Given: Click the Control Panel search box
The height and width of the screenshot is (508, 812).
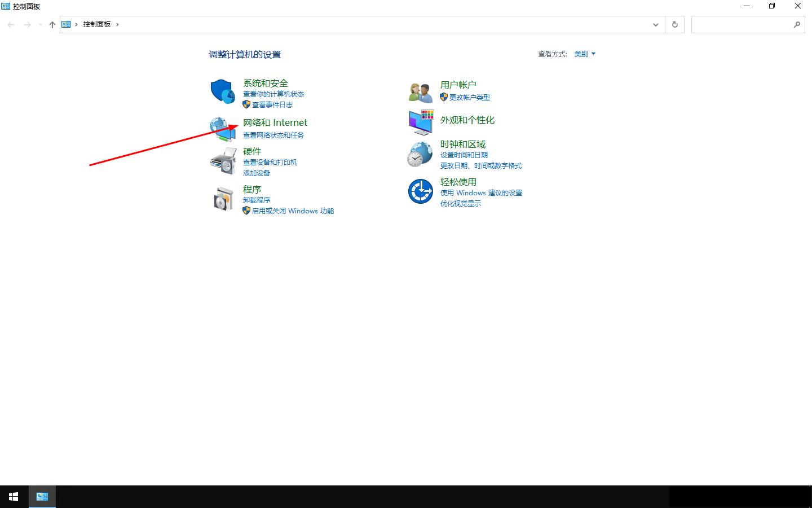Looking at the screenshot, I should point(742,25).
